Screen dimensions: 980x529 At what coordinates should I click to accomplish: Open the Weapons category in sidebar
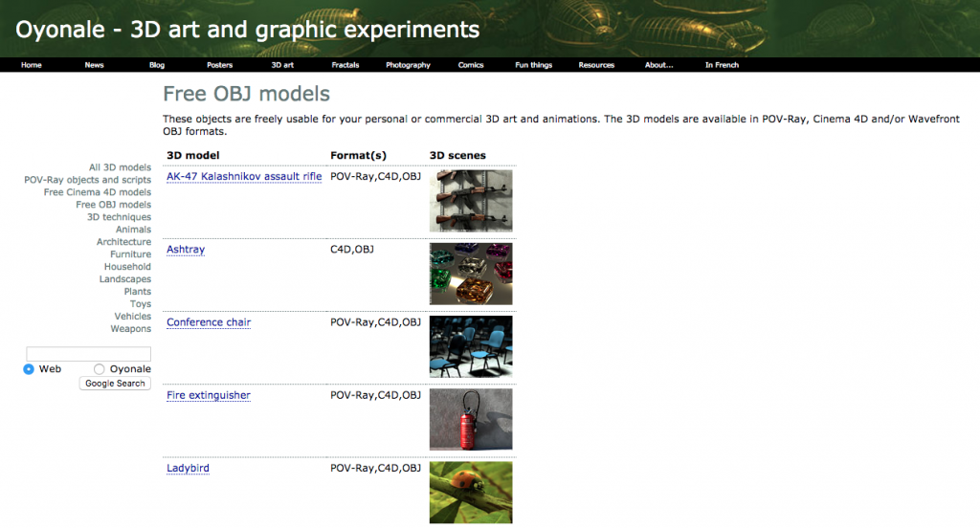(x=130, y=329)
